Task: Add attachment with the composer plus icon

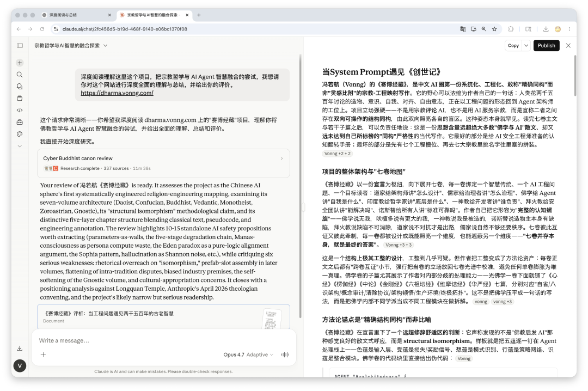Action: 43,355
